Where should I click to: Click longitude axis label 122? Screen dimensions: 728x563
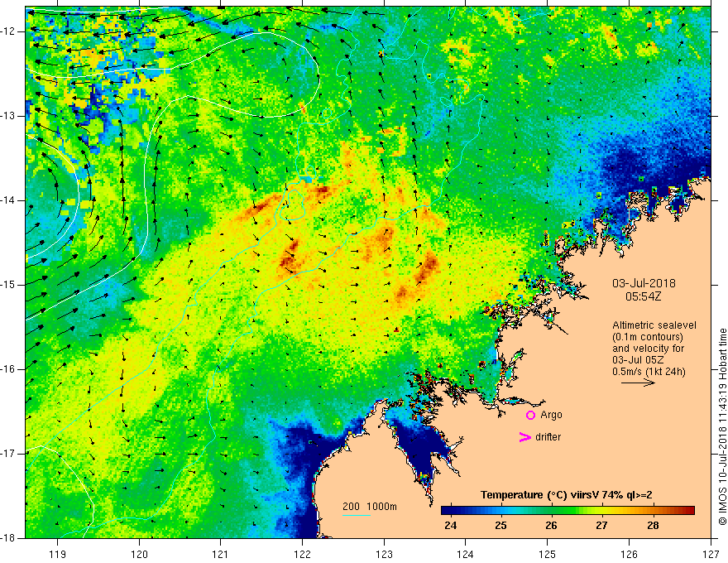click(x=302, y=554)
